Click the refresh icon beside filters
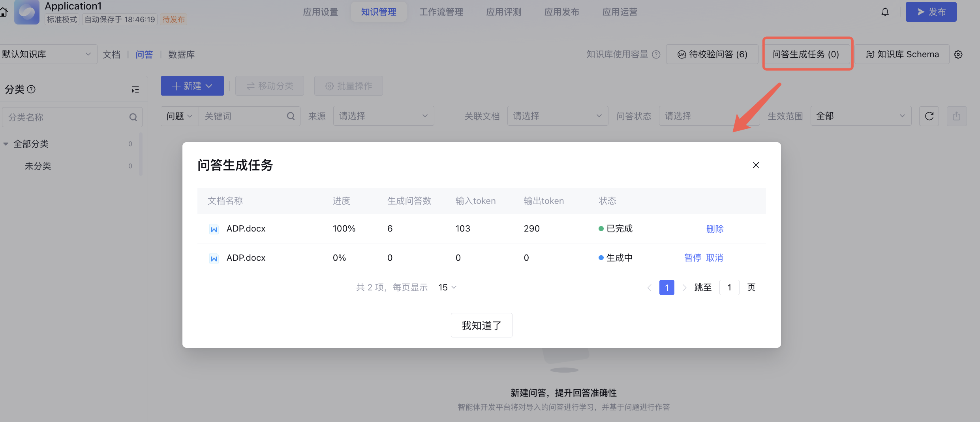 [x=929, y=116]
